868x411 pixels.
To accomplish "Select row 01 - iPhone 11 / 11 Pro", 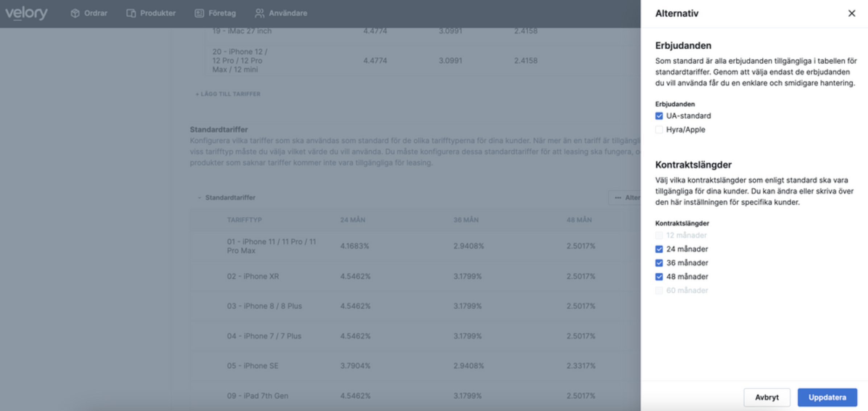I will pyautogui.click(x=415, y=246).
